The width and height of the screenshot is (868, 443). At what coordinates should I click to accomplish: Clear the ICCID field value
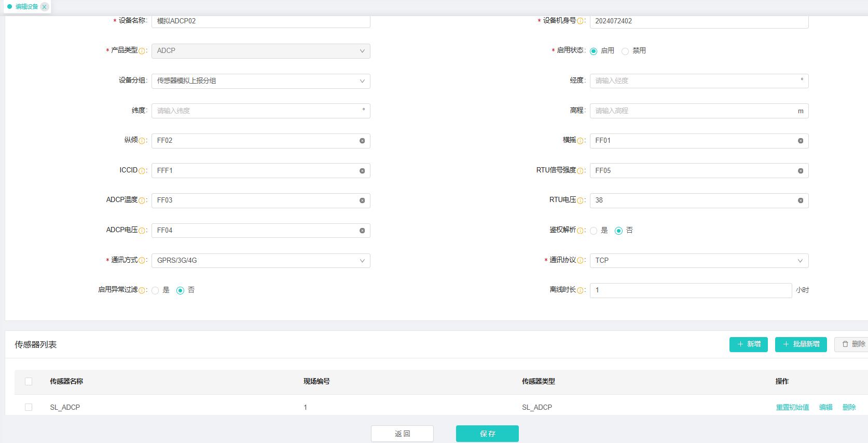pyautogui.click(x=362, y=171)
